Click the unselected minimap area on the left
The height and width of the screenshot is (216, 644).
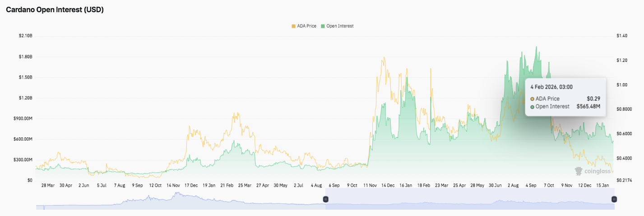tap(181, 199)
